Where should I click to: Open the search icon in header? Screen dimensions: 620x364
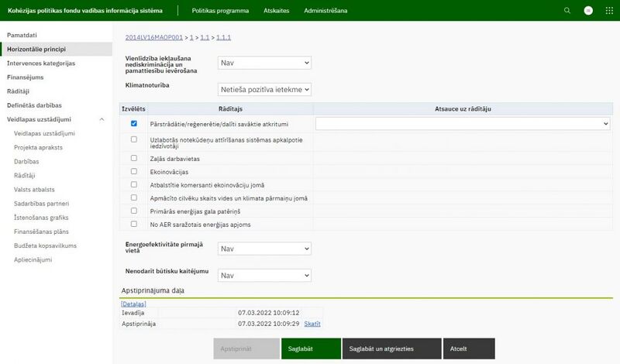(567, 11)
